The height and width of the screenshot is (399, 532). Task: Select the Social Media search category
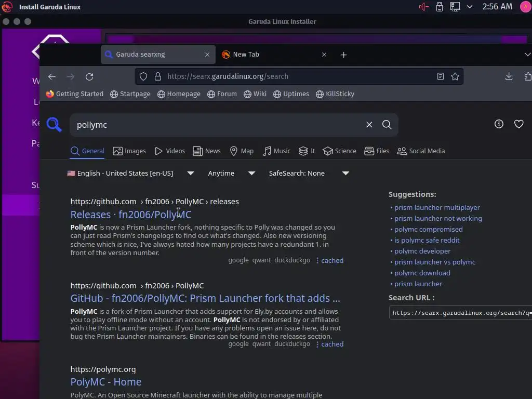(421, 151)
